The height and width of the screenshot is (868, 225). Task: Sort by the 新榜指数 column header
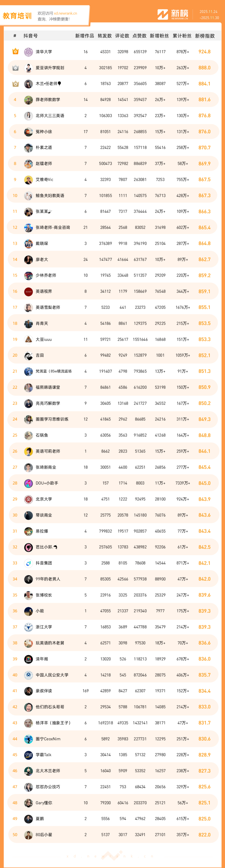click(205, 36)
